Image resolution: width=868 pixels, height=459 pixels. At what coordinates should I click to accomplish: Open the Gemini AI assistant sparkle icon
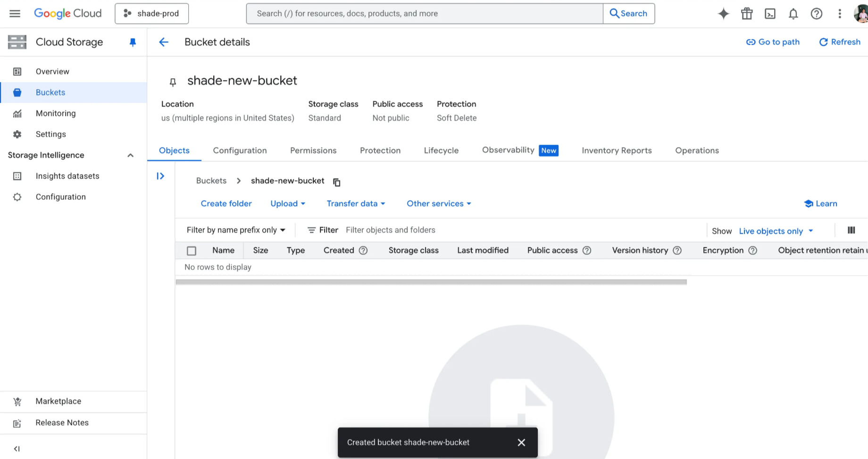[x=723, y=14]
